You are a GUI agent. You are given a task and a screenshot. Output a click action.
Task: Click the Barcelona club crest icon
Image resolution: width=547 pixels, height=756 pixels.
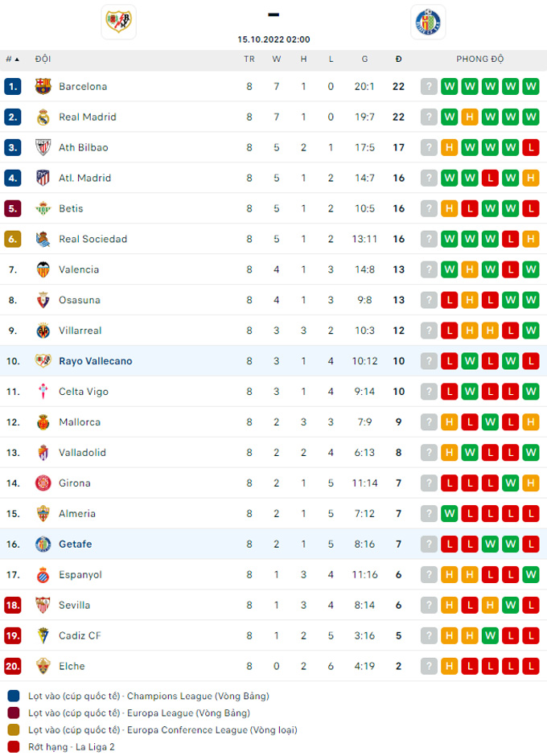pos(43,87)
